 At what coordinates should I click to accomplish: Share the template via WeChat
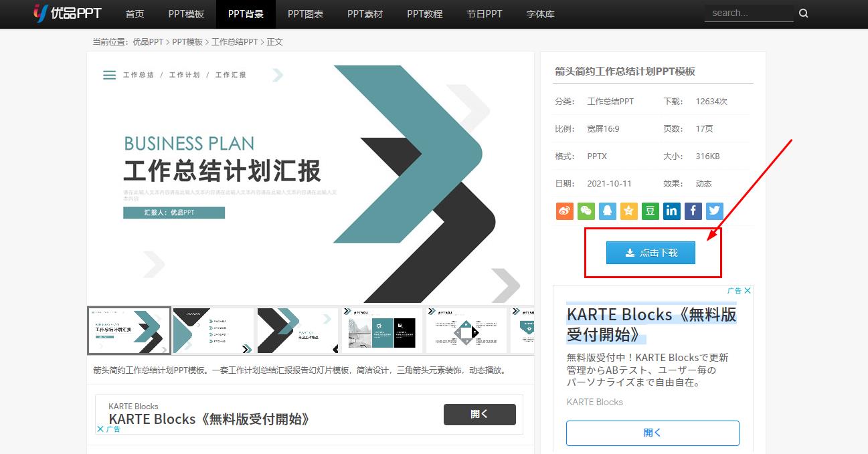[586, 211]
